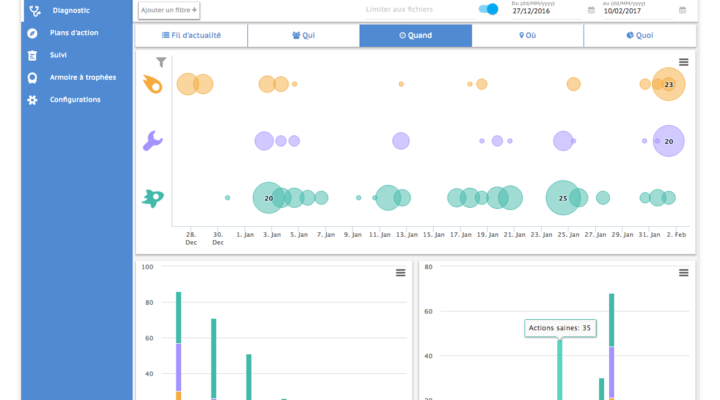
Task: Open the Suivi sidebar item
Action: (58, 55)
